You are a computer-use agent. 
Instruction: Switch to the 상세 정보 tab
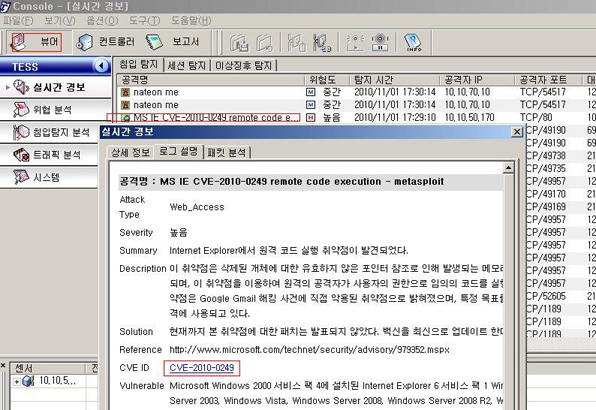[x=130, y=152]
